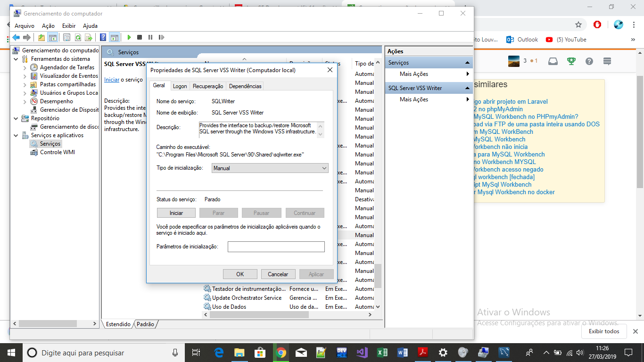
Task: Open Visual Studio from the taskbar
Action: 362,353
